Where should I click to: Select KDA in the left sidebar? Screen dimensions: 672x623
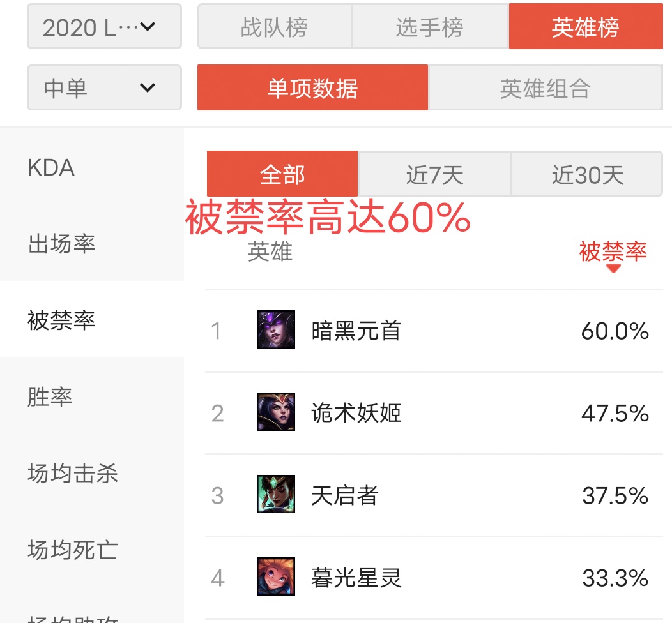tap(51, 167)
